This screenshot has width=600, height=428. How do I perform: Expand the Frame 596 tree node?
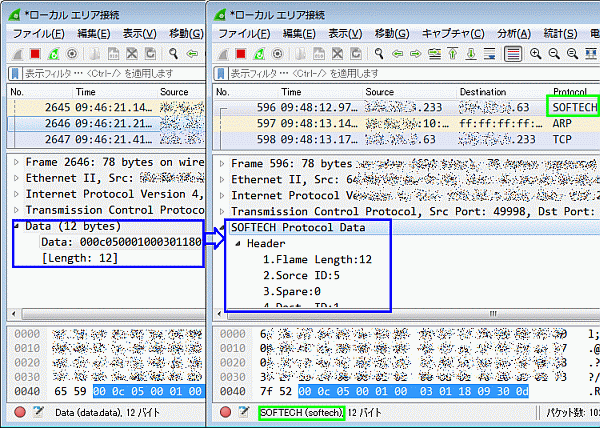click(x=222, y=164)
